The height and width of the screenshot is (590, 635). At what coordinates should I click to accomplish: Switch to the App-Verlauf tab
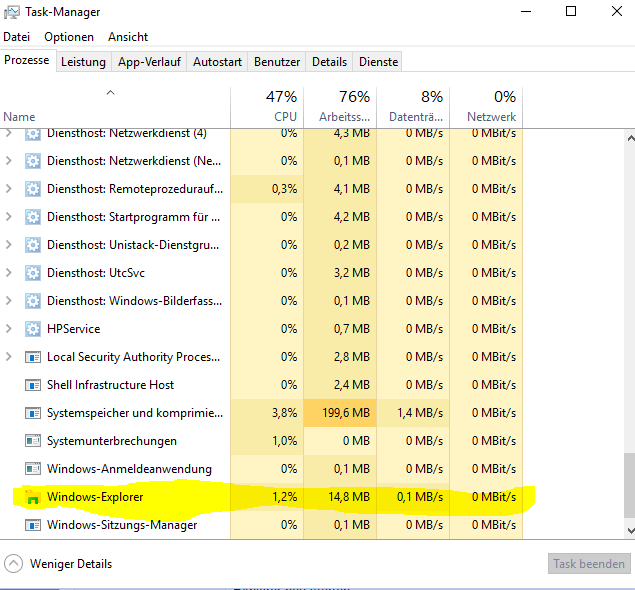tap(149, 62)
